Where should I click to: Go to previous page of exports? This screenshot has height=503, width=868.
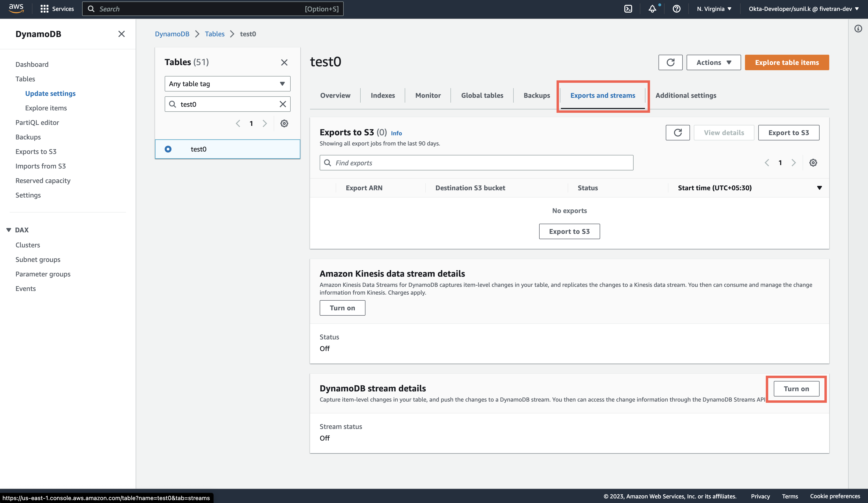point(767,162)
